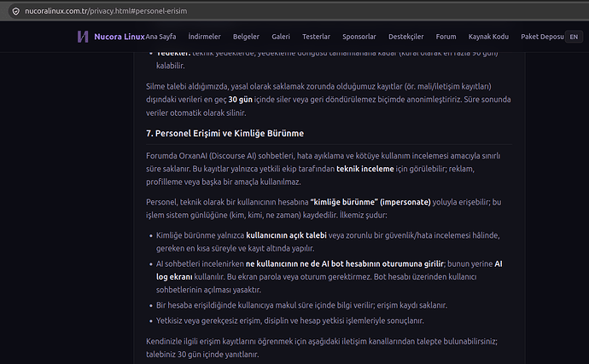The image size is (589, 364).
Task: Click the bold text '"kimliğe bürünme" (impersonate)'
Action: [370, 202]
